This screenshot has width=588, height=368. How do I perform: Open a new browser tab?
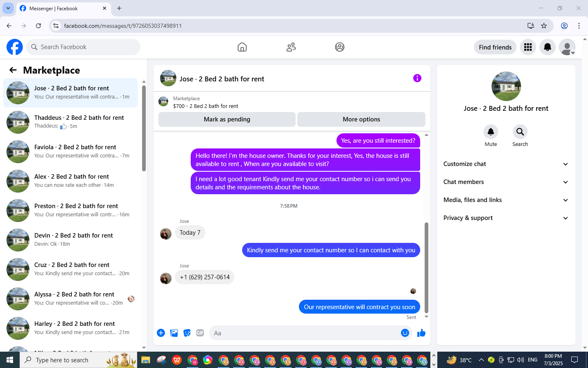pyautogui.click(x=119, y=8)
